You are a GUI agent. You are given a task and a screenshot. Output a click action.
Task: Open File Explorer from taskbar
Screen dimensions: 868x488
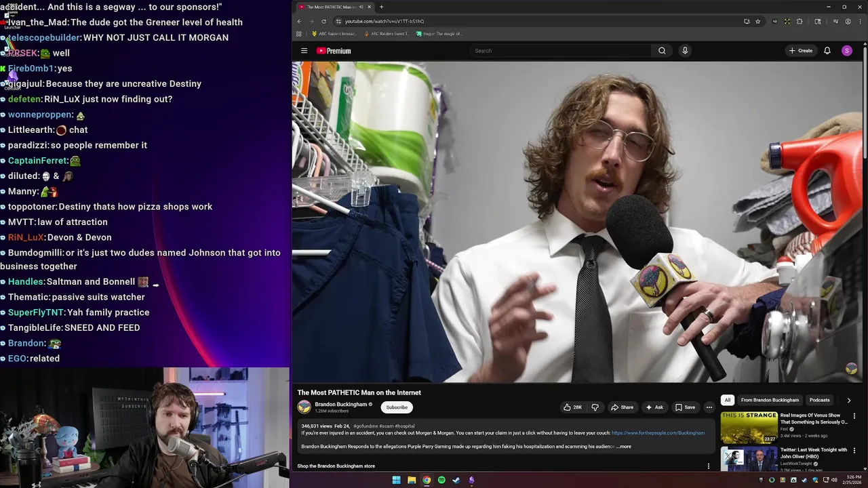[412, 480]
